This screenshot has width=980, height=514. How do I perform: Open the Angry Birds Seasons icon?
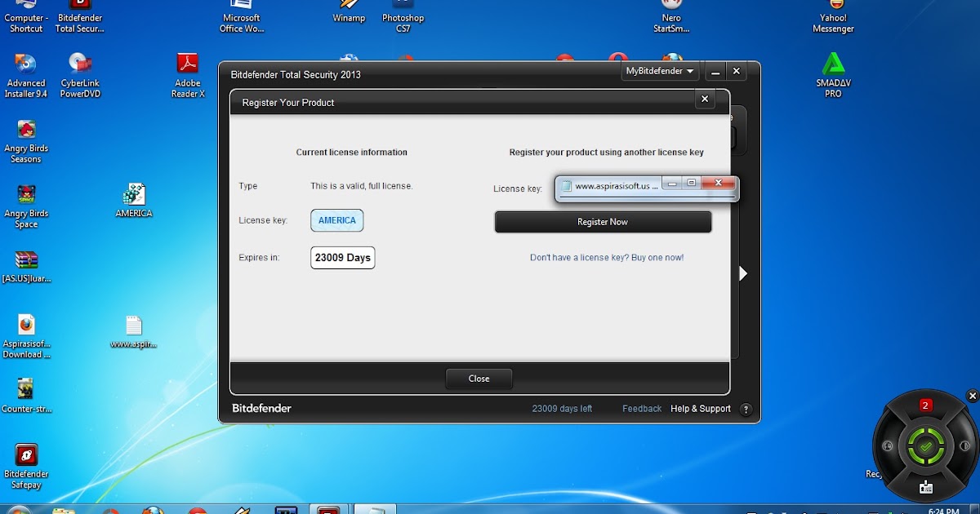tap(26, 141)
